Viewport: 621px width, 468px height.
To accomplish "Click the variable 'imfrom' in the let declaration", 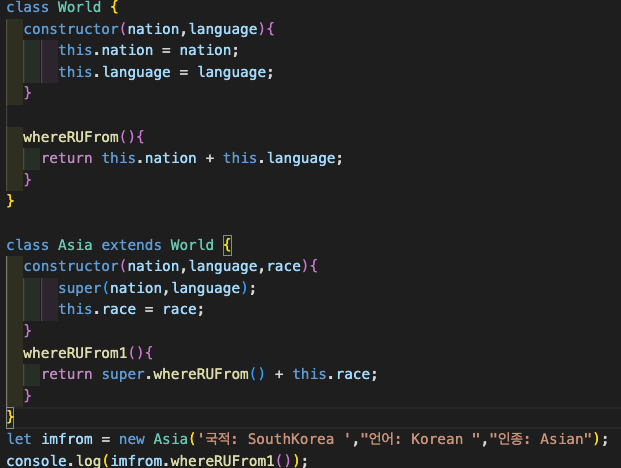I will click(67, 439).
